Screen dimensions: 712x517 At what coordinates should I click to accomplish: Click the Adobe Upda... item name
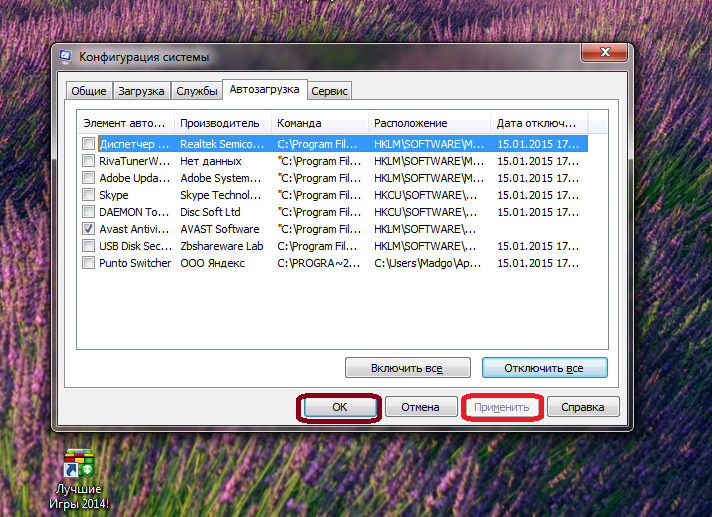pos(134,178)
